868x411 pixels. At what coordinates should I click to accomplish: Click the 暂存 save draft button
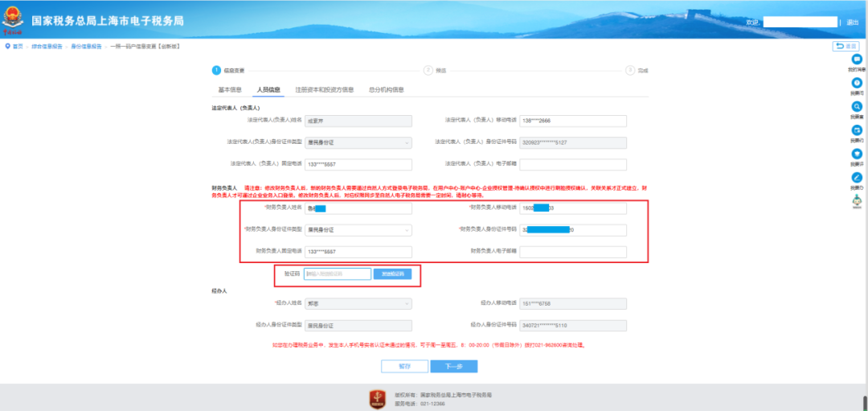tap(404, 366)
